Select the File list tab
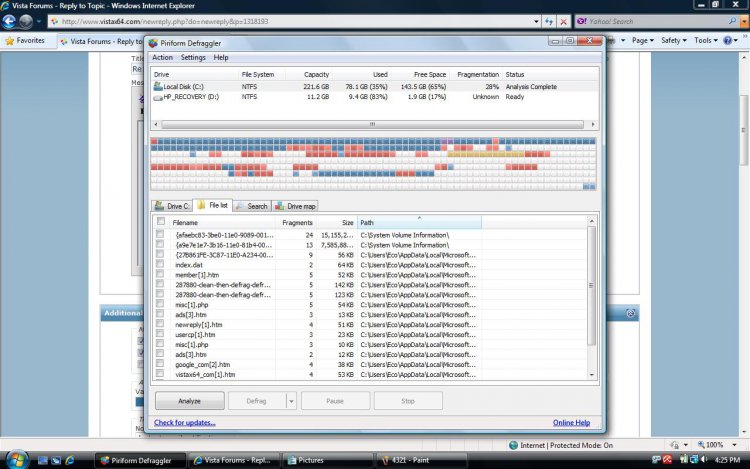The width and height of the screenshot is (750, 469). coord(212,205)
